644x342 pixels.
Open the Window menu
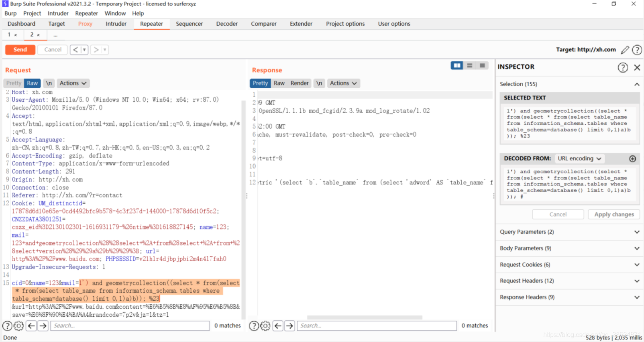(x=115, y=13)
